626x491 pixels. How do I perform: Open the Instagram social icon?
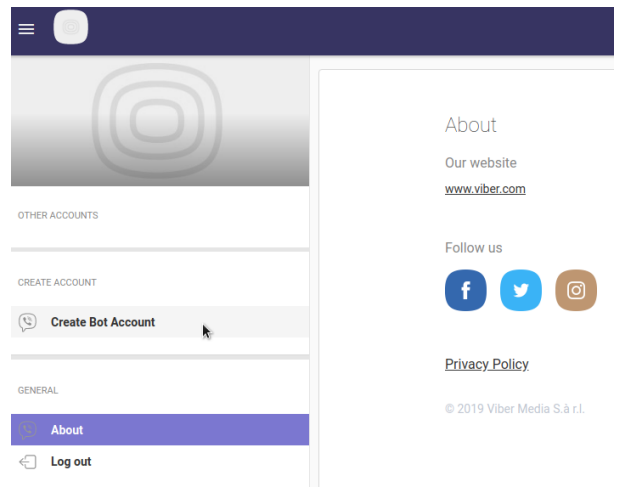tap(576, 291)
